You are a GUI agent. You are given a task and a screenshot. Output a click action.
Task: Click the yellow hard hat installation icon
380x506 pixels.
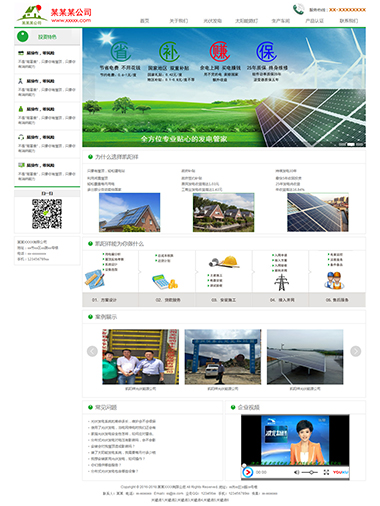pyautogui.click(x=224, y=262)
